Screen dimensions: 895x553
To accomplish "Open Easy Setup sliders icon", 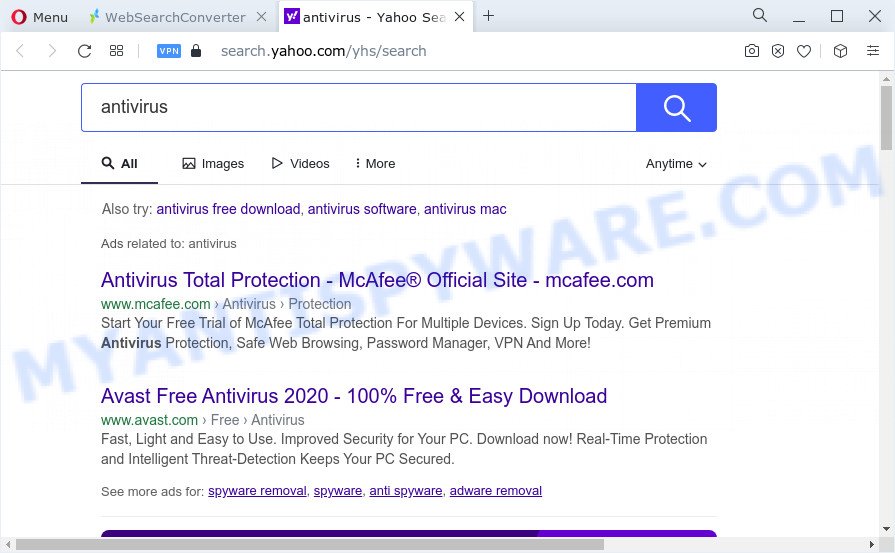I will tap(873, 50).
